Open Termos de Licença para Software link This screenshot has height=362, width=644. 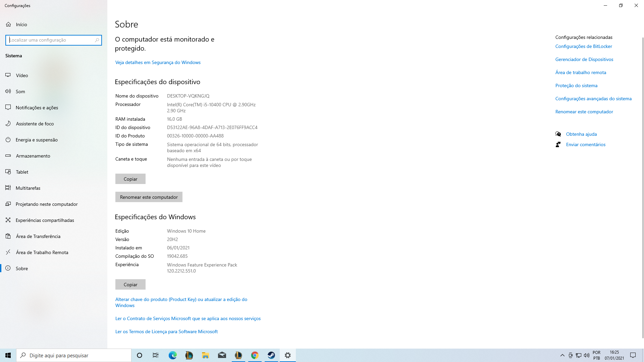click(166, 332)
